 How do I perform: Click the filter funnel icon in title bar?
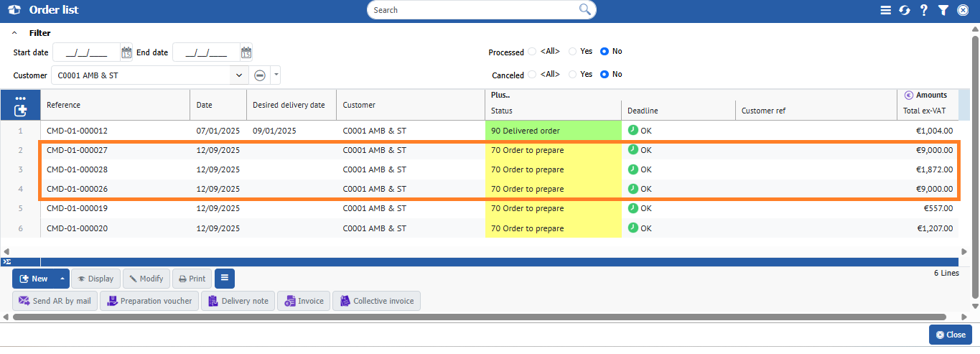point(943,10)
